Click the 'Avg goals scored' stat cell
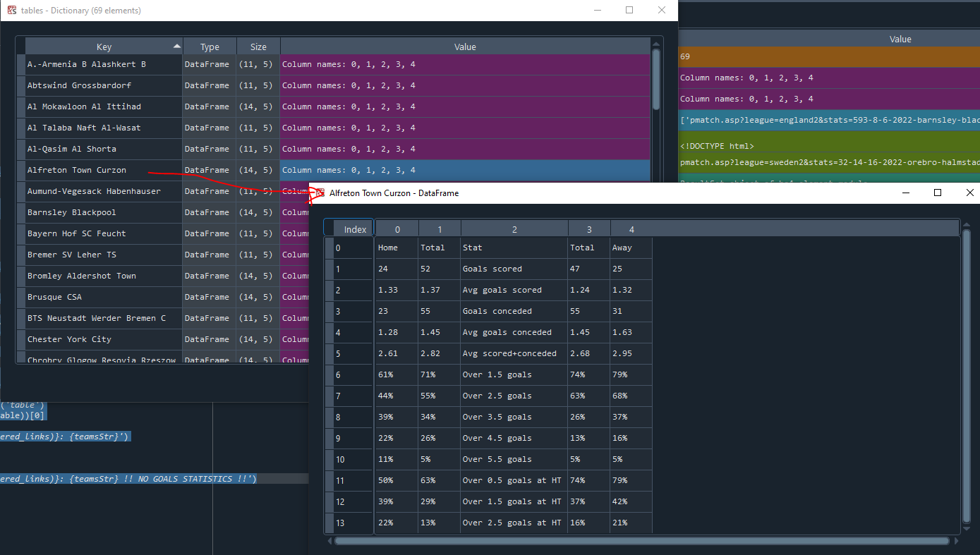Image resolution: width=980 pixels, height=555 pixels. (514, 290)
